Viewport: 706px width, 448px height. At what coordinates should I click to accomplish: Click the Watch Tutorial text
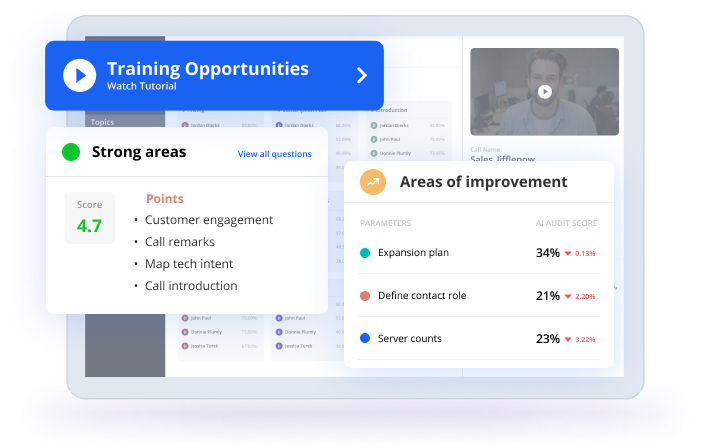(x=141, y=86)
